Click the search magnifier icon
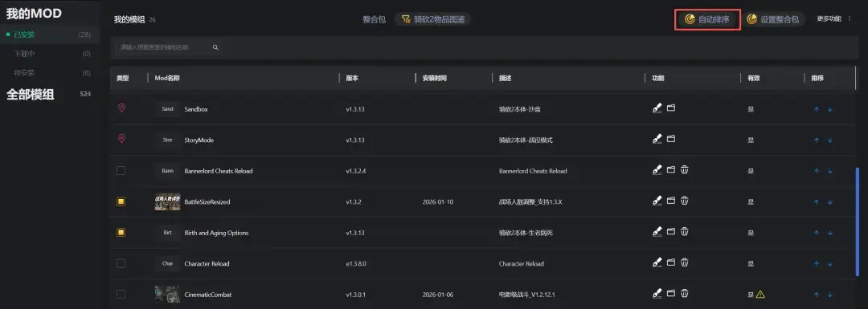 point(215,47)
